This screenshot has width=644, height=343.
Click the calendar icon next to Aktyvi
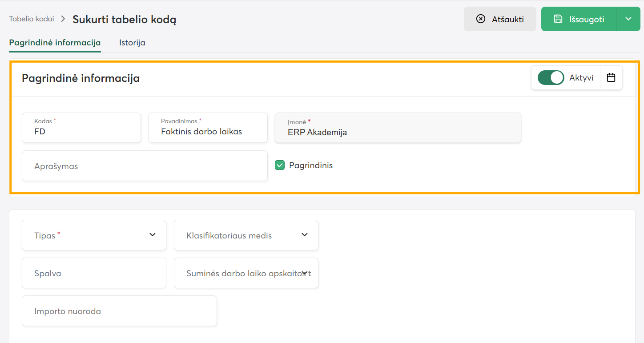point(611,77)
